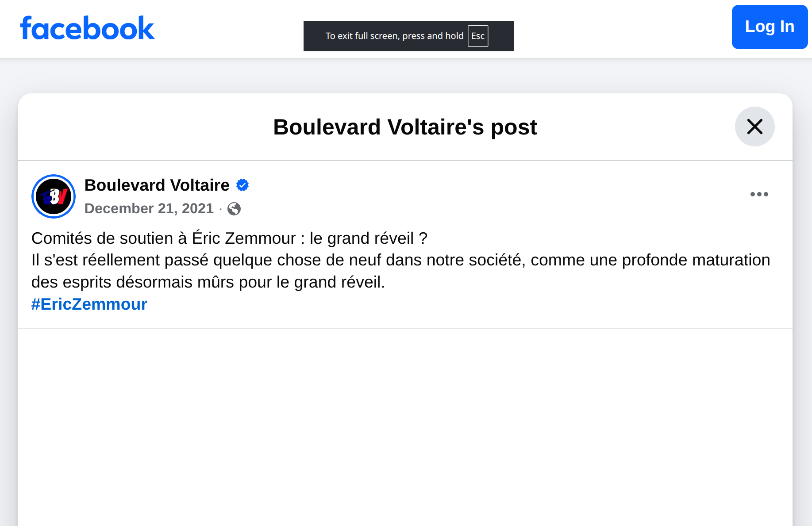Click the Esc key indicator
This screenshot has width=812, height=526.
478,36
